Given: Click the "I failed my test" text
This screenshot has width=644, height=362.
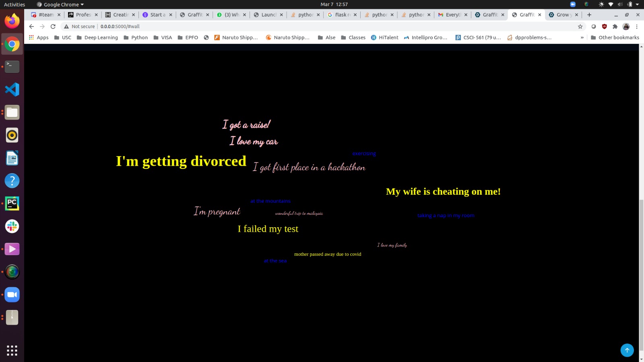Looking at the screenshot, I should point(268,229).
